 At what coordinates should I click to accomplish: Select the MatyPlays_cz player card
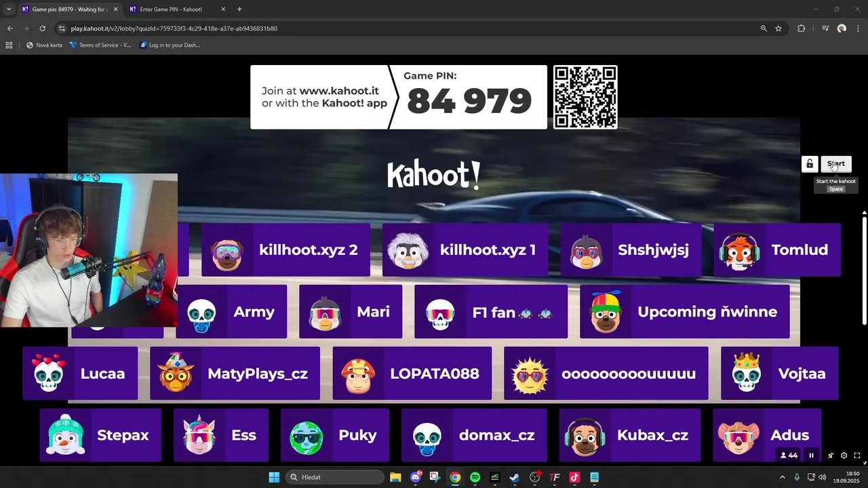point(235,373)
